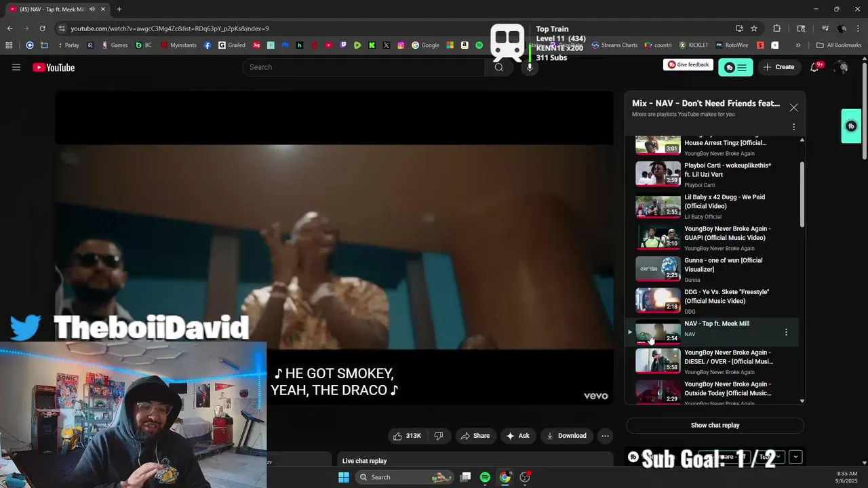Open a new Chrome tab
The width and height of the screenshot is (868, 488).
coord(119,9)
